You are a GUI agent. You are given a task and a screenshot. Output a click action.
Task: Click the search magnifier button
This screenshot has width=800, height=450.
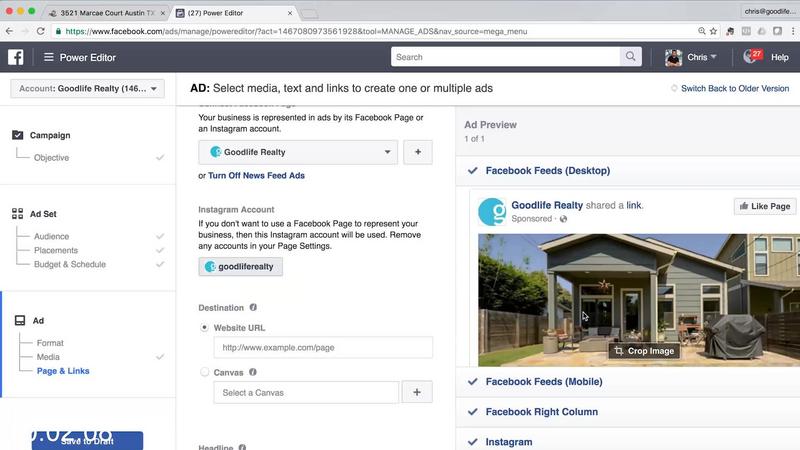[631, 57]
